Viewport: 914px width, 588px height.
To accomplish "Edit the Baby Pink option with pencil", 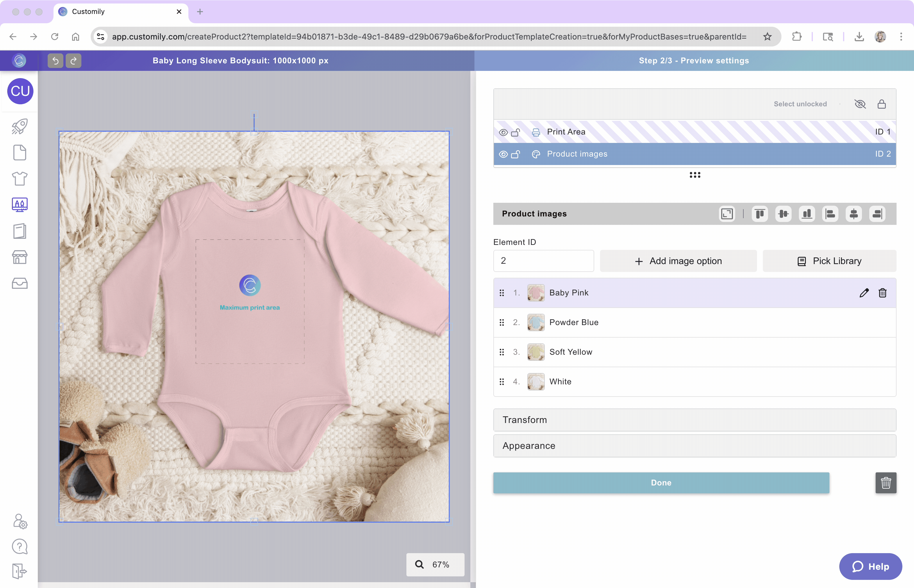I will point(864,293).
